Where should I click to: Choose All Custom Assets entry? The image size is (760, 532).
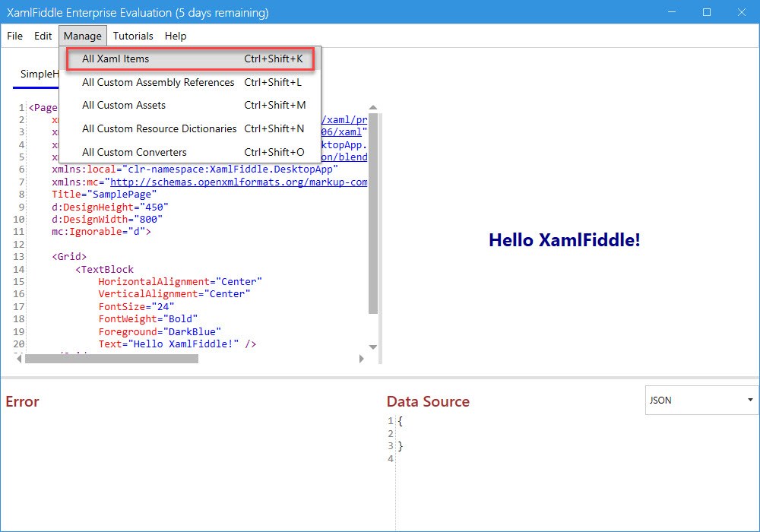tap(191, 105)
